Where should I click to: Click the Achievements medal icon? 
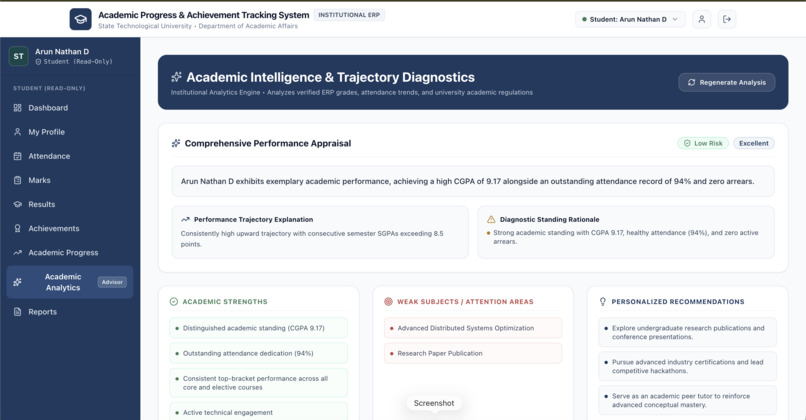coord(17,229)
